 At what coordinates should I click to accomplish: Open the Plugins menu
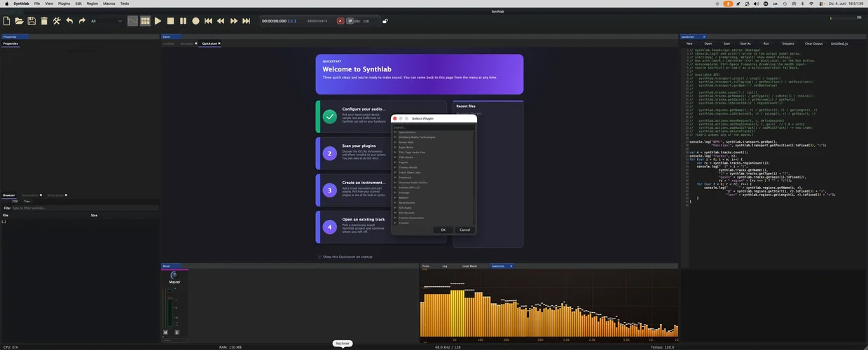coord(64,3)
